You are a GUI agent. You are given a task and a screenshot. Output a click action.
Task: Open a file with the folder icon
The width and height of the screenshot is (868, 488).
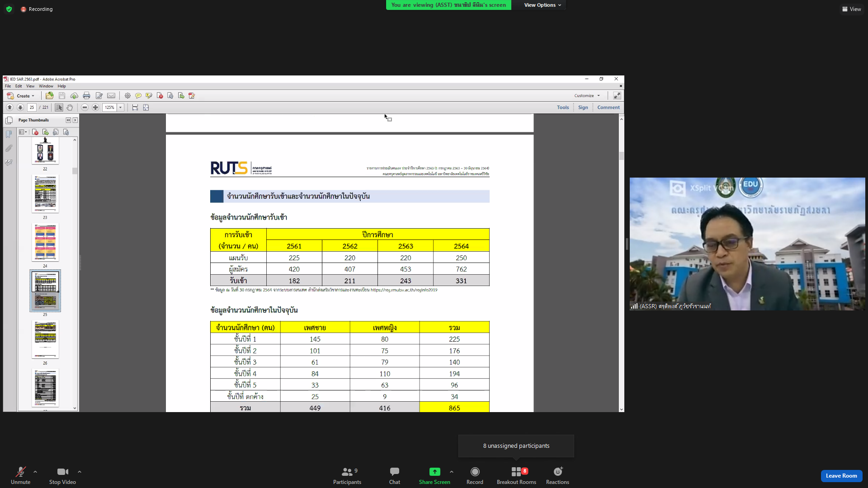tap(50, 96)
